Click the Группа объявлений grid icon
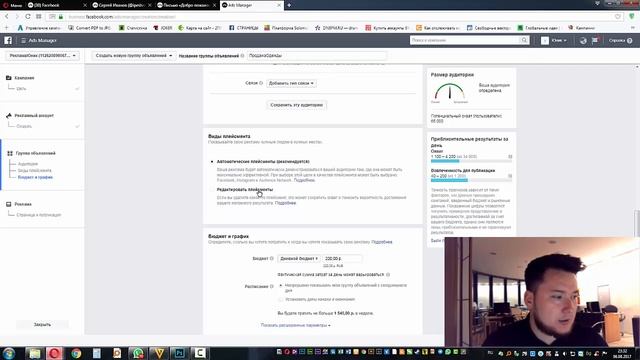This screenshot has height=360, width=640. 10,153
